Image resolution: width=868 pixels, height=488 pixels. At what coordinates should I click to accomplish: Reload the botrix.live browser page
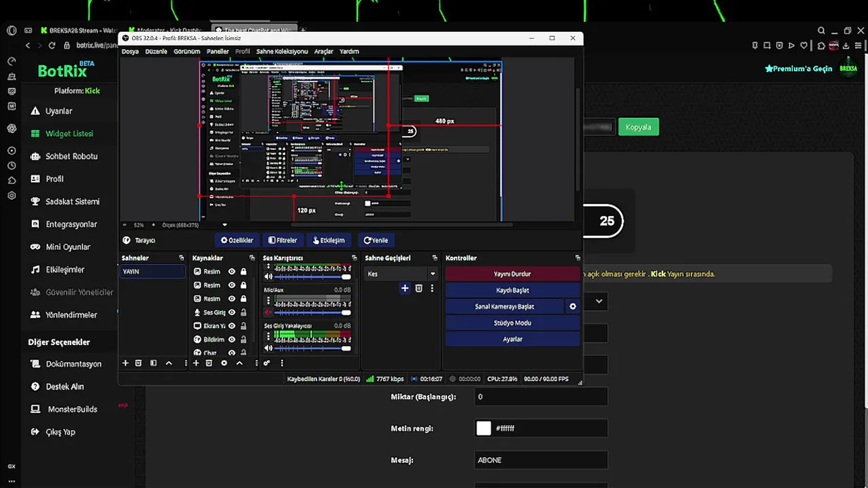pos(52,45)
